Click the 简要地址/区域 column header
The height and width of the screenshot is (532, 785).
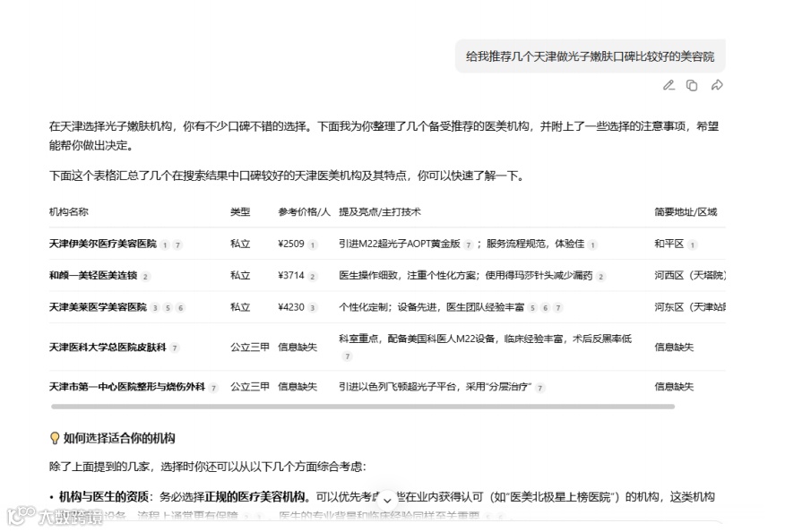686,211
